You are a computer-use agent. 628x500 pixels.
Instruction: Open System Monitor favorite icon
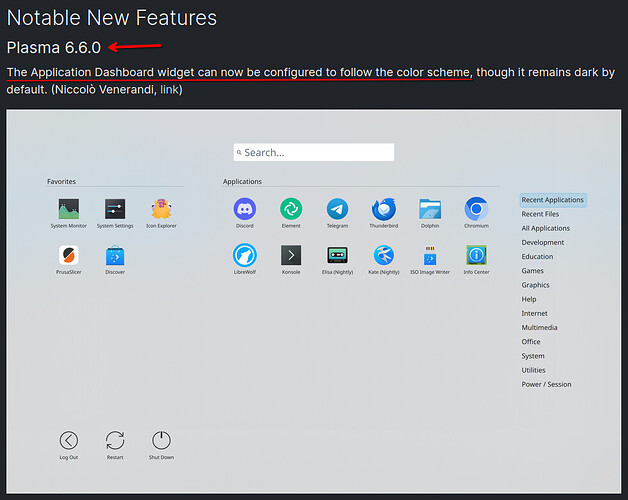(x=69, y=209)
